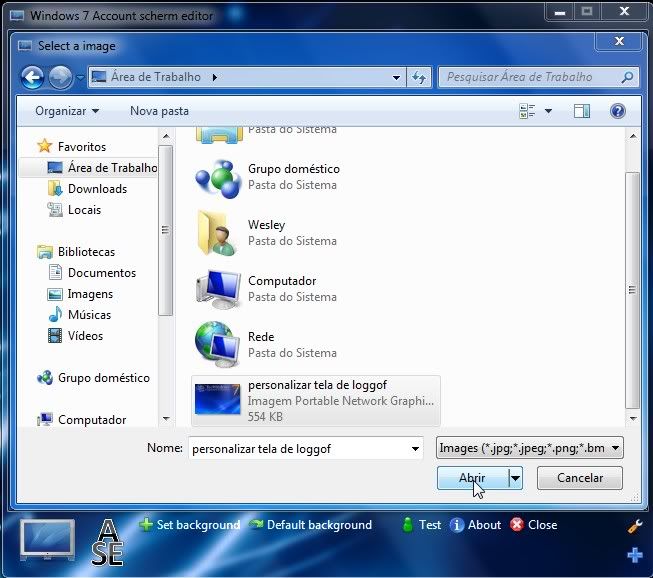Click the Set background plus icon
The width and height of the screenshot is (653, 578).
(x=146, y=525)
